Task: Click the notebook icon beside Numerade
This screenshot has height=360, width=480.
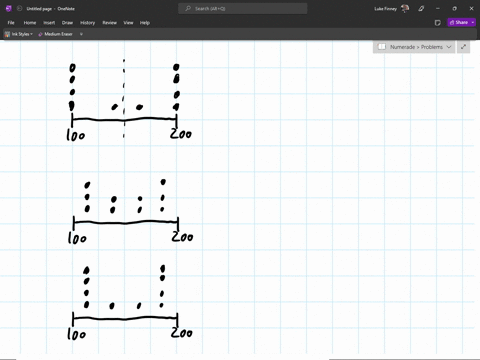Action: pos(382,47)
